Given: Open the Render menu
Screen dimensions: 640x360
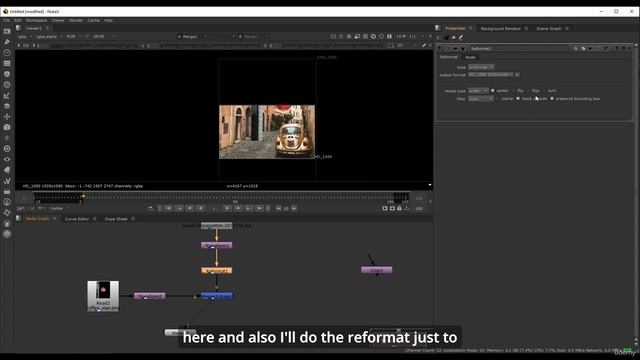Looking at the screenshot, I should point(76,20).
